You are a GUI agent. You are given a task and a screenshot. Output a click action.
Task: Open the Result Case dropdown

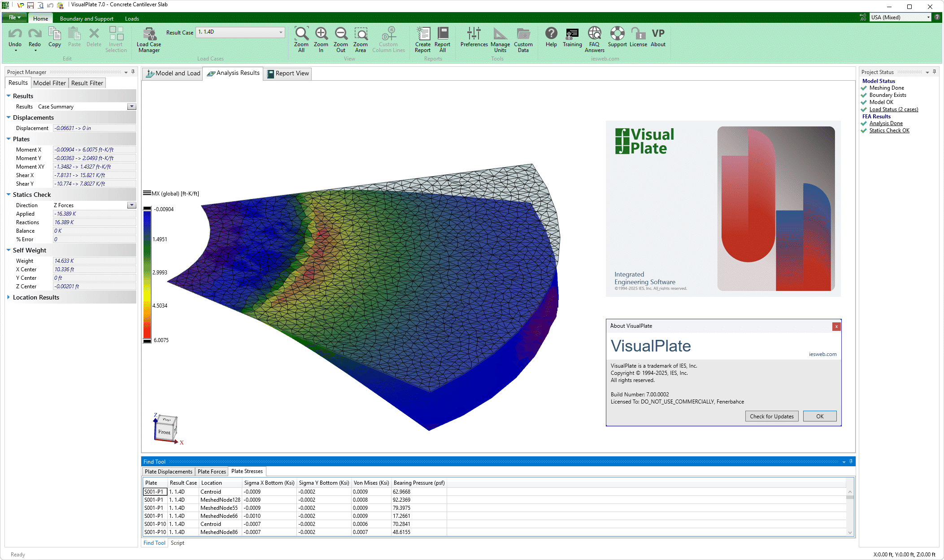pyautogui.click(x=281, y=32)
